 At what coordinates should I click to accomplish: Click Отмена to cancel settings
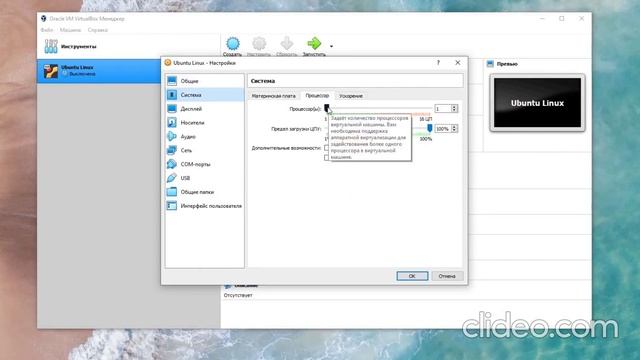447,276
